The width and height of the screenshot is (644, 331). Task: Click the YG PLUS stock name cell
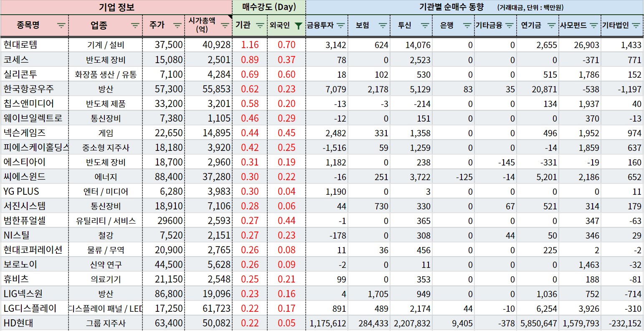(34, 191)
